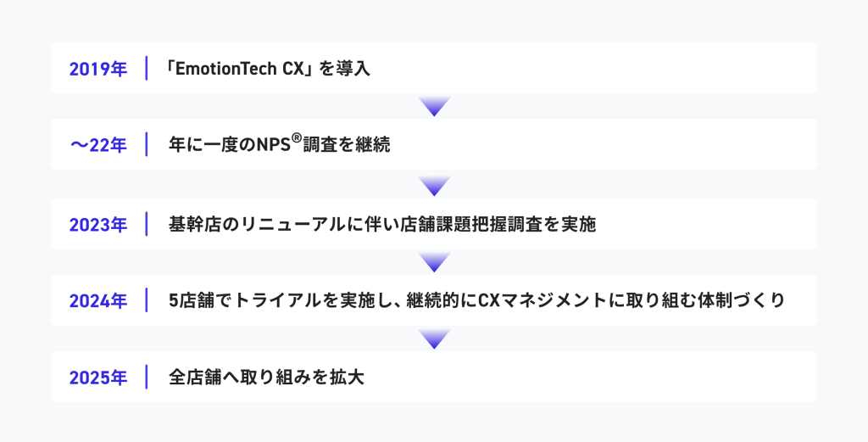Screen dimensions: 868x442
Task: Click the 全店舗へ取り組みを拡大 text
Action: [266, 378]
